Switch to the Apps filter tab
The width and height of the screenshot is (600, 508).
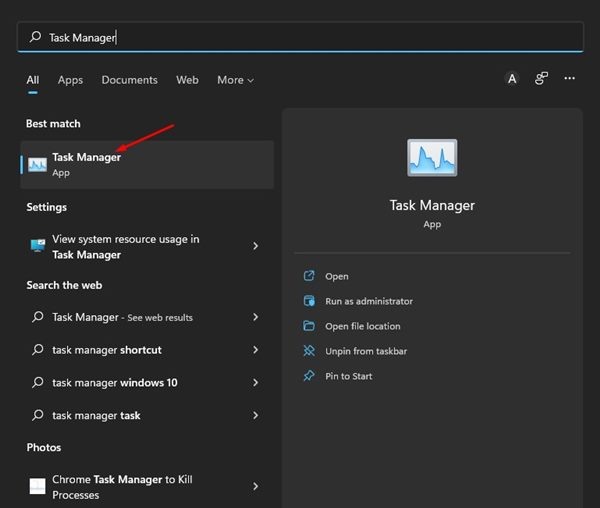pos(70,80)
